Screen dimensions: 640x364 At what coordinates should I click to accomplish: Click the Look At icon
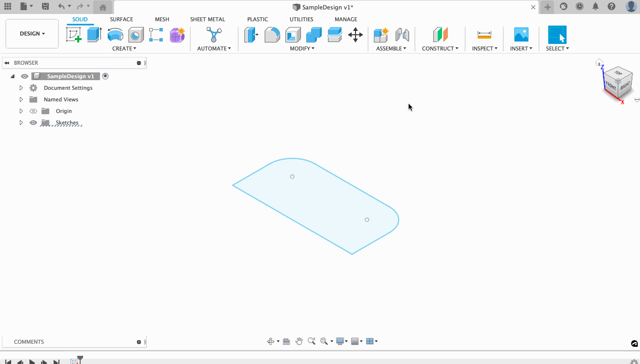pyautogui.click(x=286, y=341)
